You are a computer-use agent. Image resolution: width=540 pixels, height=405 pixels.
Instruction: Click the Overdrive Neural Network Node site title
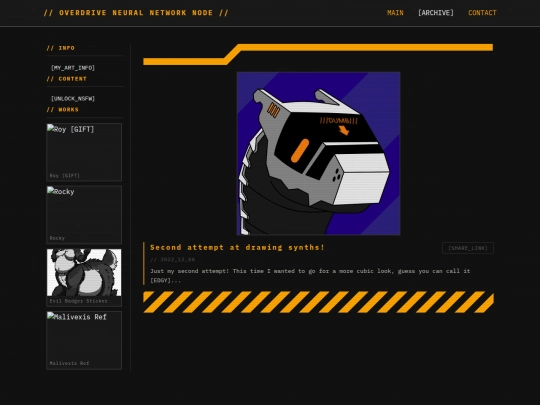[136, 13]
